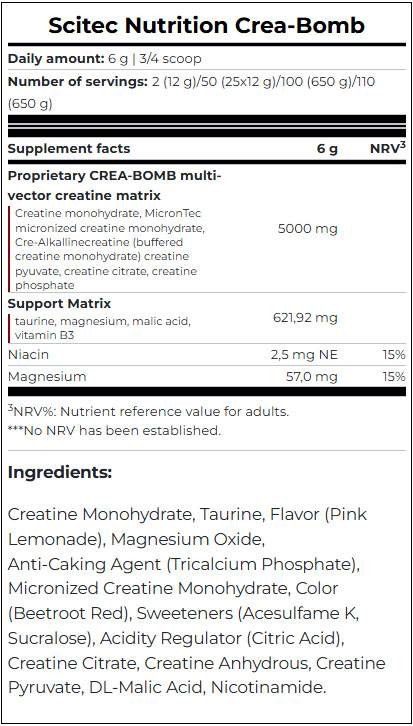Select the 57,0 mg value
The height and width of the screenshot is (726, 413).
coord(313,377)
